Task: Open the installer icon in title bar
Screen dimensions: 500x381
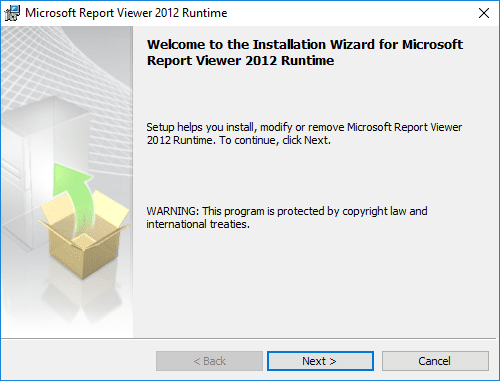Action: [12, 13]
